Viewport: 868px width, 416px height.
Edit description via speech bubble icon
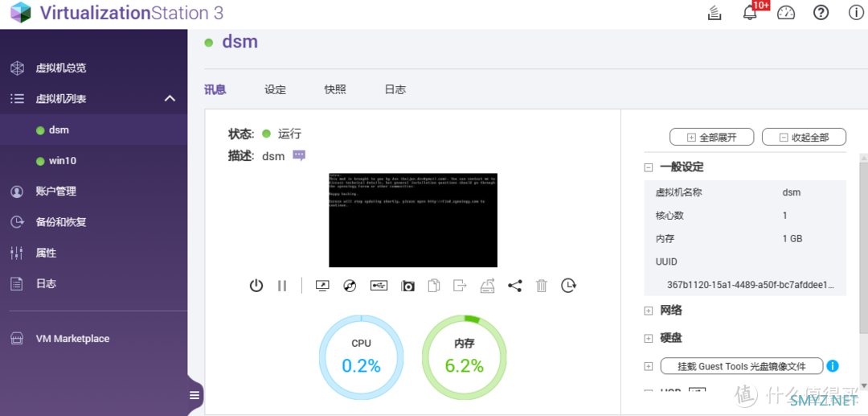pos(299,155)
